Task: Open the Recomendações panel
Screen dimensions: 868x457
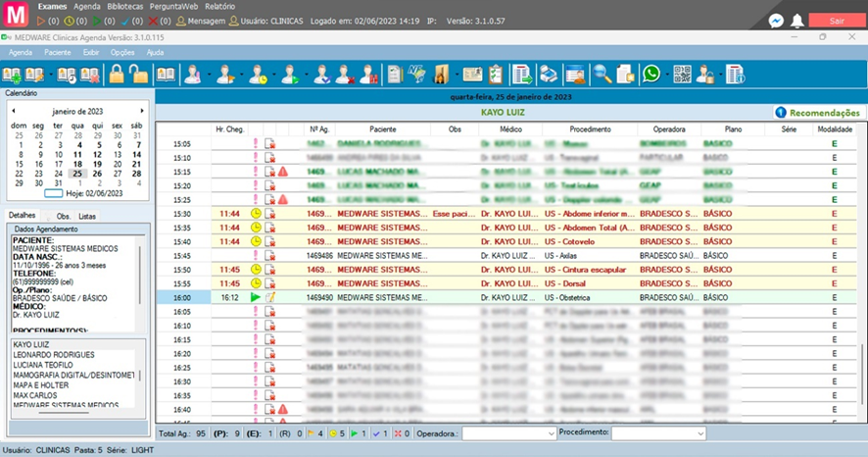Action: (818, 114)
